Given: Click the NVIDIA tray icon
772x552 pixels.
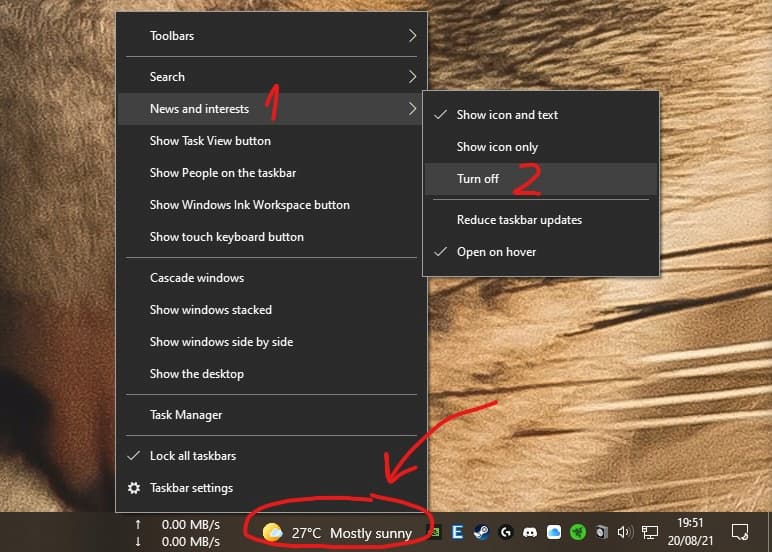Looking at the screenshot, I should (x=435, y=532).
